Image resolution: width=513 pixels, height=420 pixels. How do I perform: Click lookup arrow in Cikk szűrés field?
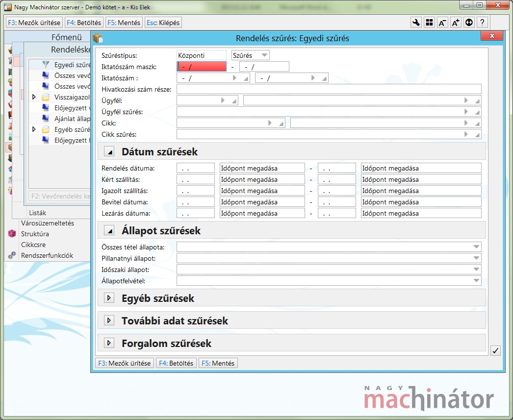466,134
